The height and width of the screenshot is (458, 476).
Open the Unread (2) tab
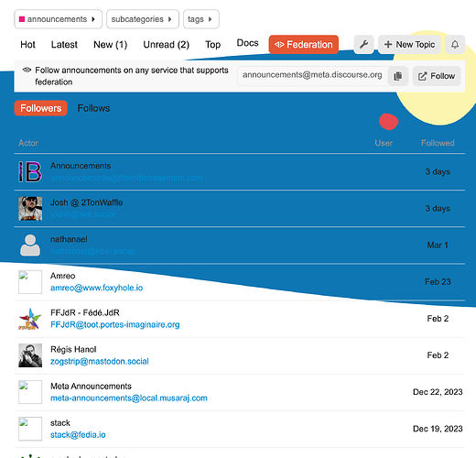click(x=166, y=45)
